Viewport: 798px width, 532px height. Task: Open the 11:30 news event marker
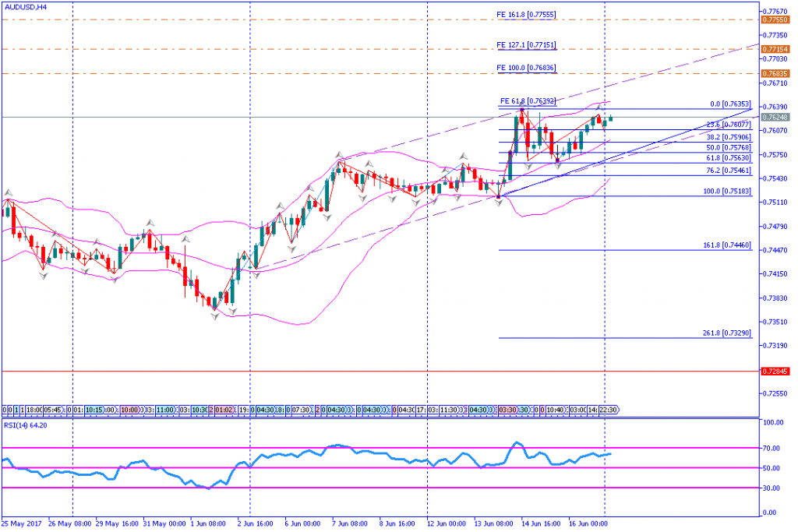click(x=448, y=410)
